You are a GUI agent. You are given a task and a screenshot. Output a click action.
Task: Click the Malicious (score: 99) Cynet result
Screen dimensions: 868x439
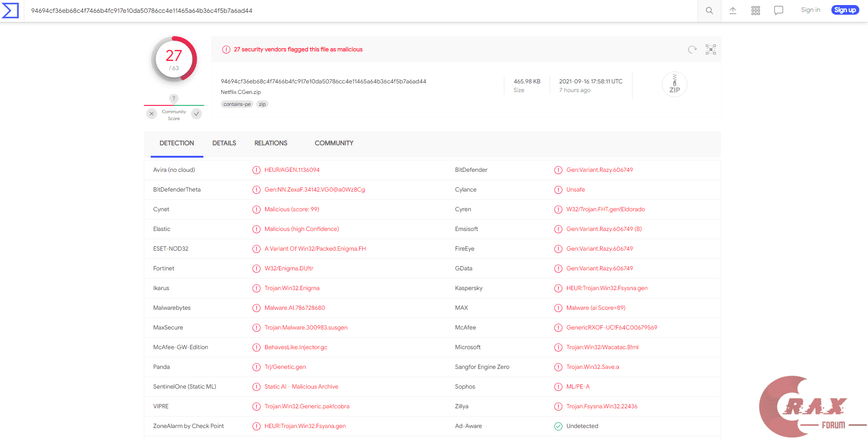coord(292,209)
